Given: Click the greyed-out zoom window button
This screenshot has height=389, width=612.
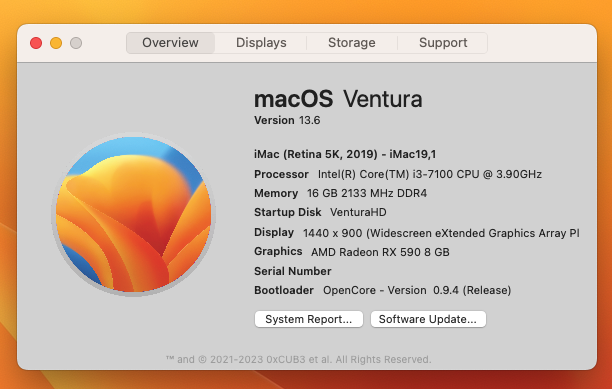Looking at the screenshot, I should [76, 43].
